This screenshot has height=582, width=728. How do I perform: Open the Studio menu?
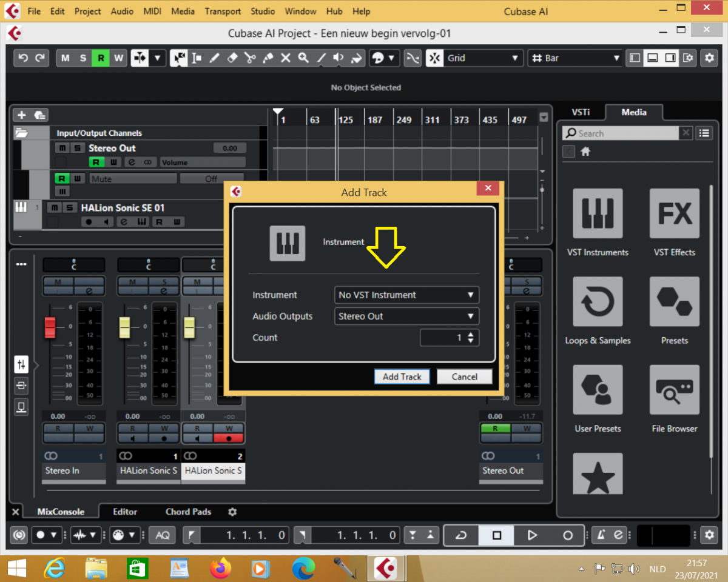263,11
